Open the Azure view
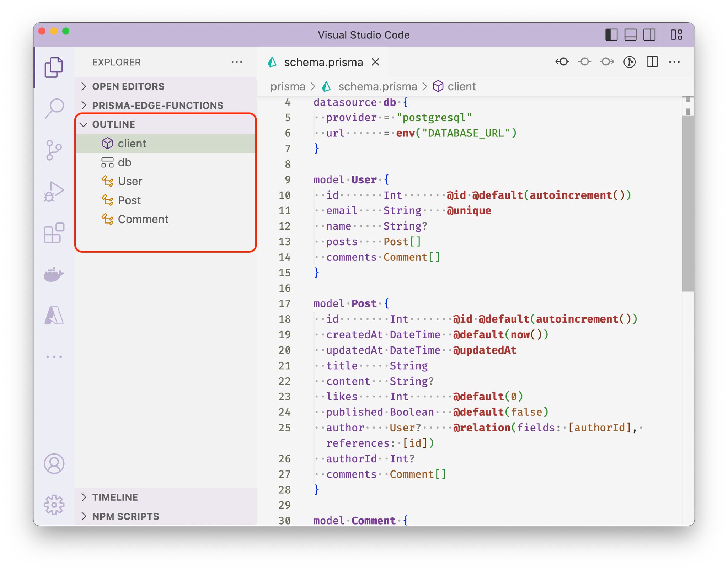This screenshot has height=570, width=728. 54,316
